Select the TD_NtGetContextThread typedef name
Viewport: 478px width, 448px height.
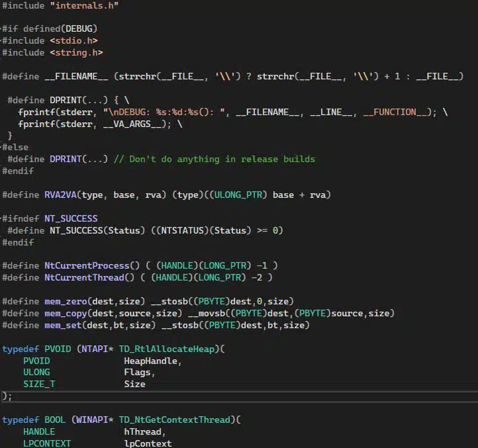click(175, 420)
